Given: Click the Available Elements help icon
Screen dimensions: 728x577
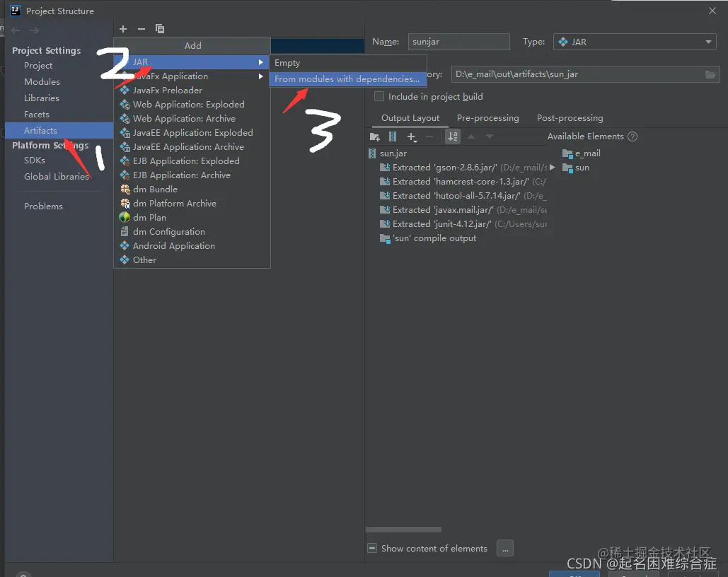Looking at the screenshot, I should click(x=632, y=136).
